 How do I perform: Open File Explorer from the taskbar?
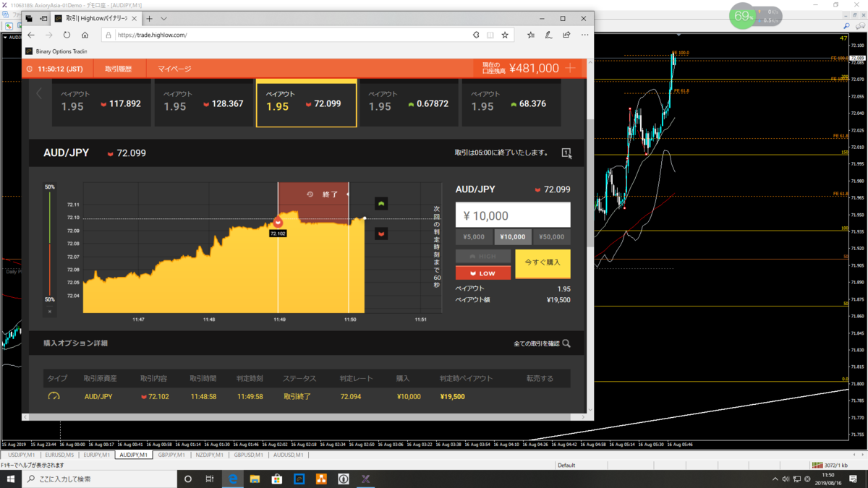pyautogui.click(x=255, y=479)
